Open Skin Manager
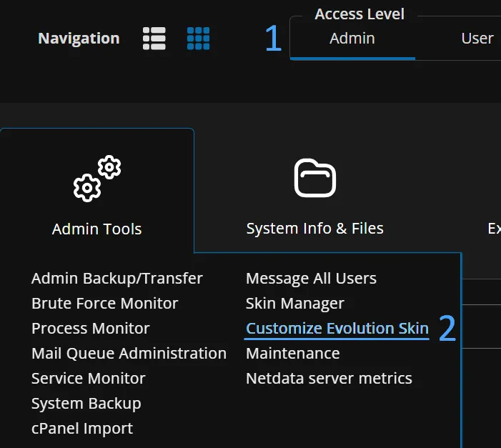The image size is (501, 448). [295, 303]
